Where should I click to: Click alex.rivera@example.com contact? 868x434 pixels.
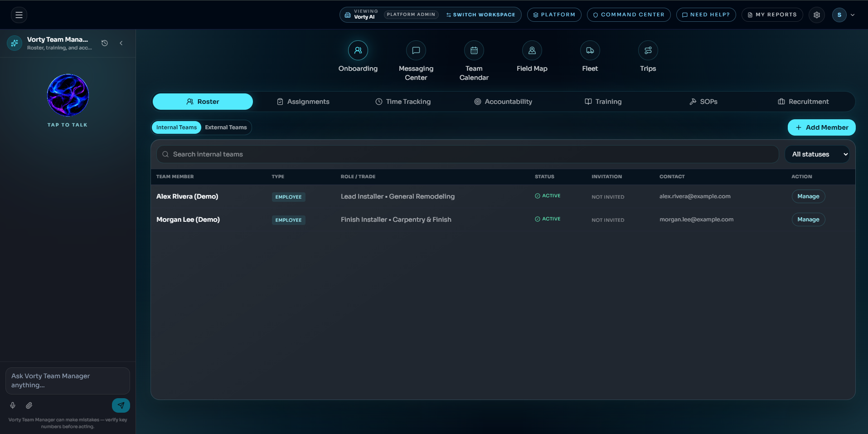(695, 196)
